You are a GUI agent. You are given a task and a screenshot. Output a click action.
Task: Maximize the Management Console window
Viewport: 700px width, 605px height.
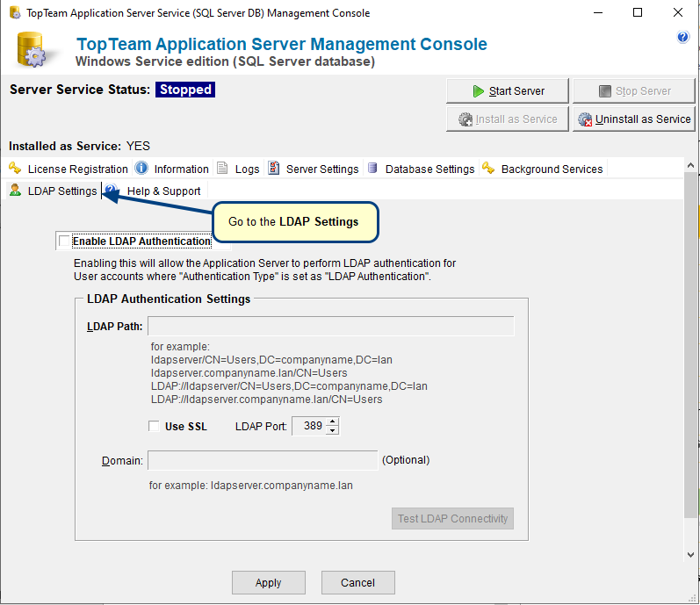tap(638, 12)
